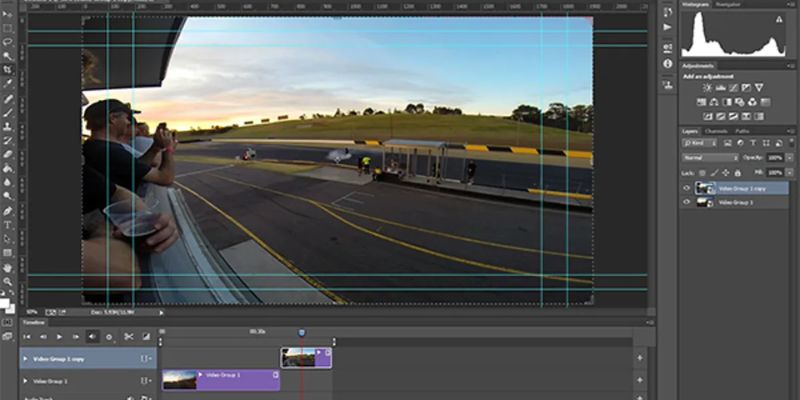800x400 pixels.
Task: Select the Hand tool
Action: [8, 267]
